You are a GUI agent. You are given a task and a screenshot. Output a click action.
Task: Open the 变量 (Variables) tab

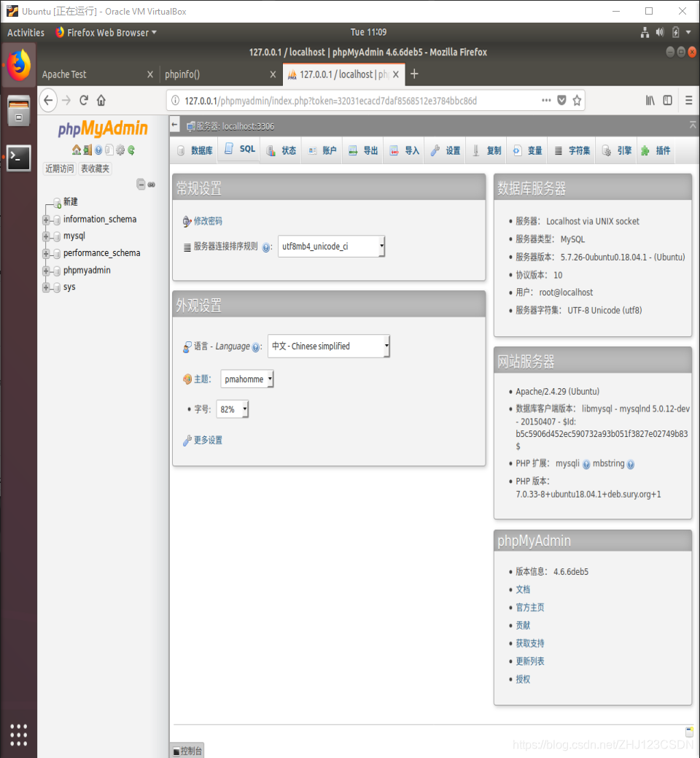(527, 150)
